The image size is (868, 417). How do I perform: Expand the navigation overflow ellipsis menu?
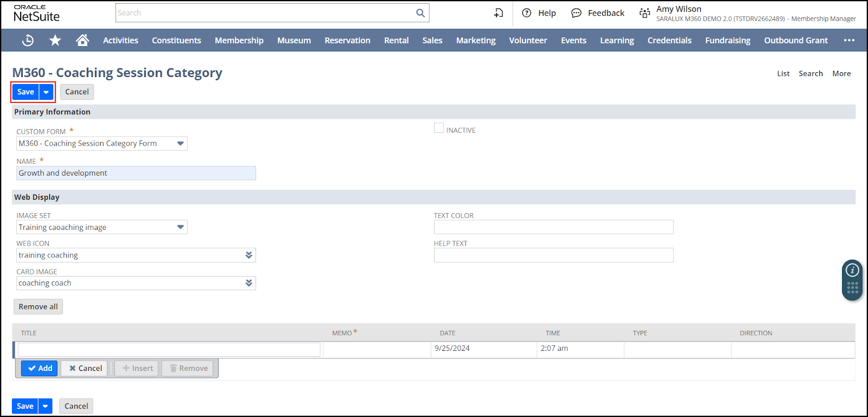(x=849, y=40)
